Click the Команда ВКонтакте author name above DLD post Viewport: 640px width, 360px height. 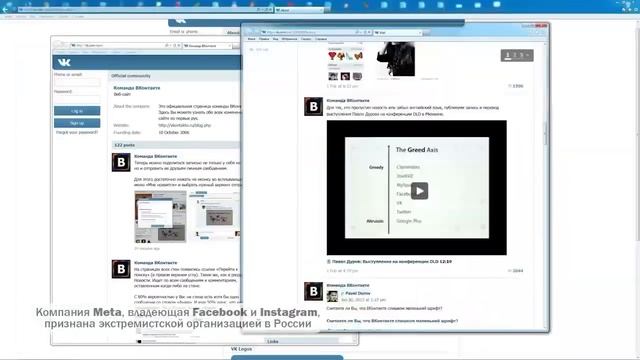(x=348, y=100)
